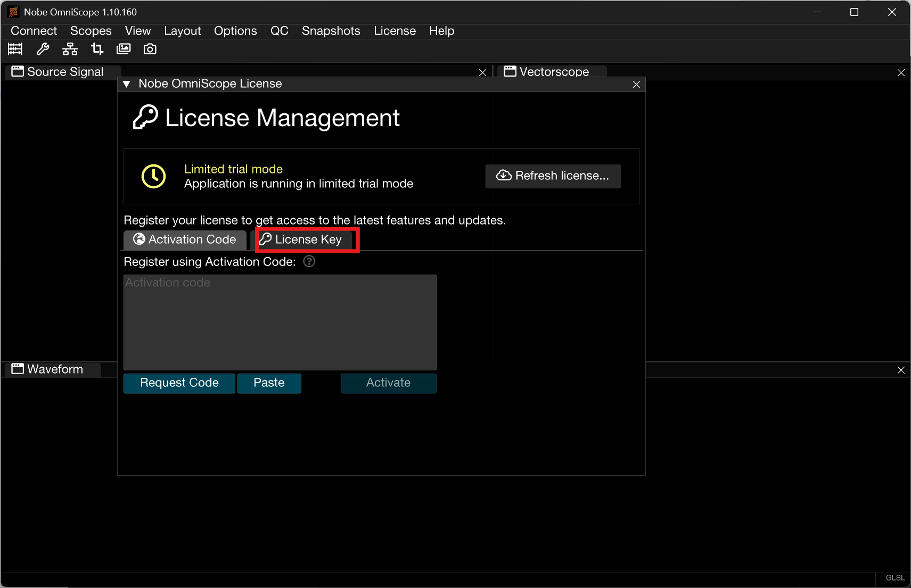The image size is (911, 588).
Task: Open the View menu
Action: click(x=138, y=31)
